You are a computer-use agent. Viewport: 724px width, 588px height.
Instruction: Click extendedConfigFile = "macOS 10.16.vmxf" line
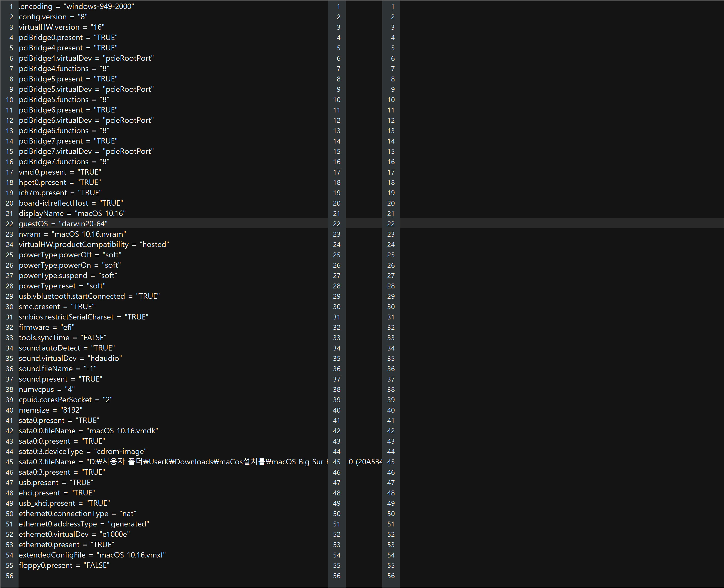(92, 555)
